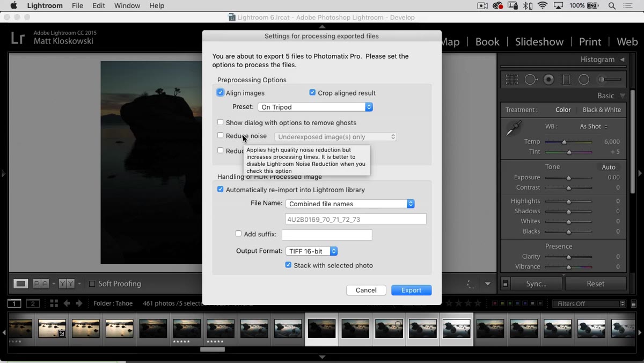Collapse the Histogram panel

pyautogui.click(x=623, y=60)
